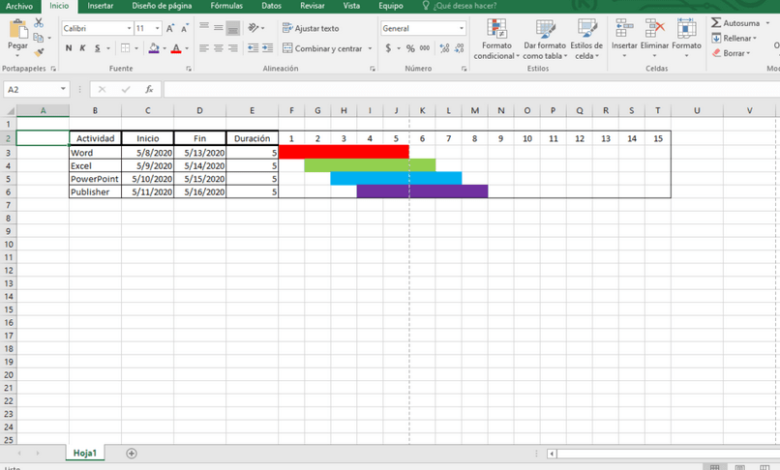
Task: Click the text Orientation icon
Action: [254, 28]
